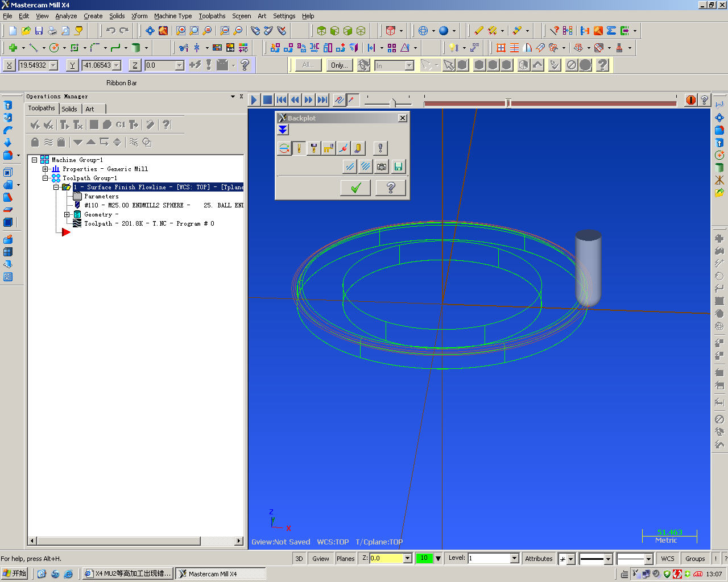Open the WCS button in the status bar

668,558
